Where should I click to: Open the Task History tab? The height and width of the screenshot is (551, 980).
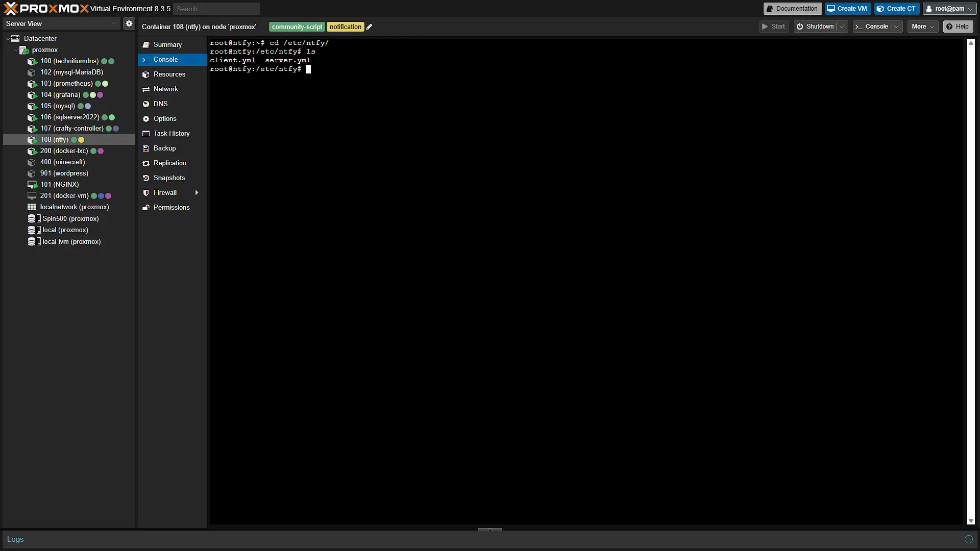coord(172,134)
